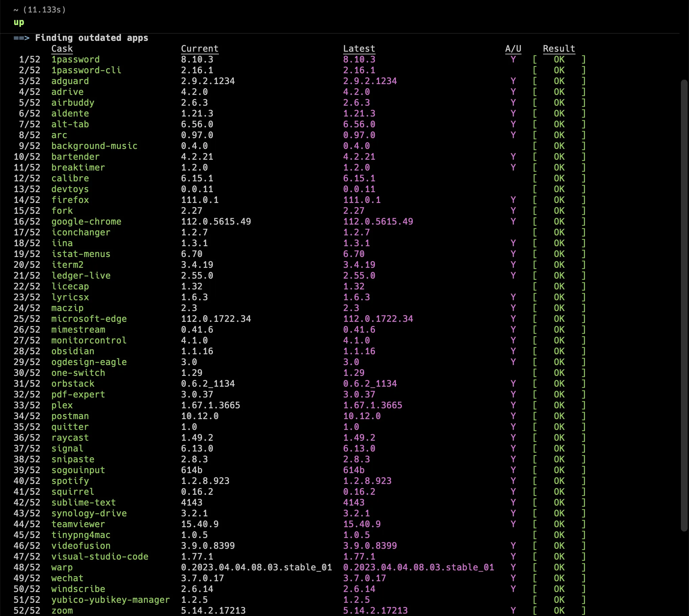Click the Y flag for obsidian
Image resolution: width=689 pixels, height=616 pixels.
pos(513,351)
